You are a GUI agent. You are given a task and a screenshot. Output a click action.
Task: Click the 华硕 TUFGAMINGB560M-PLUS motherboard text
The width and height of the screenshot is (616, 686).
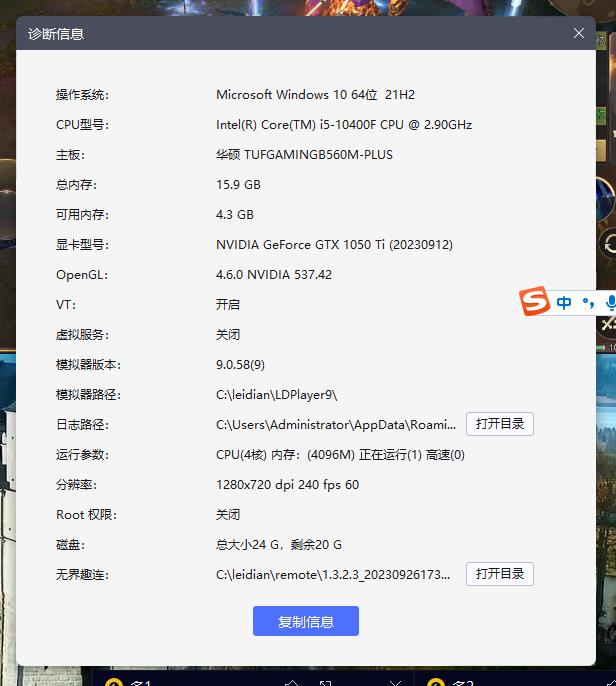pos(304,155)
